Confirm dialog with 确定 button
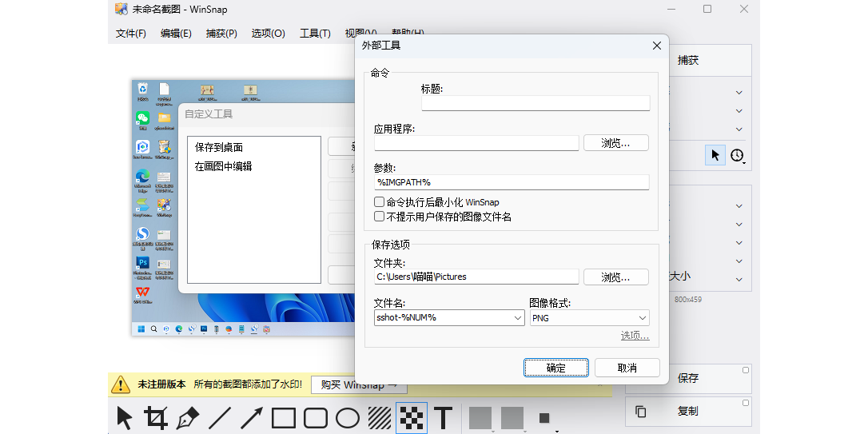Viewport: 868px width, 434px height. 555,368
